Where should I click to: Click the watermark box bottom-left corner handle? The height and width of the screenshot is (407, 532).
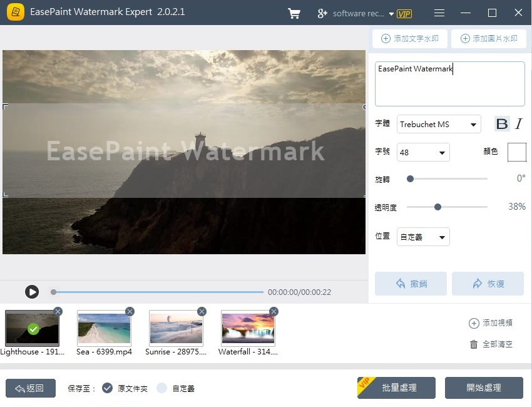(5, 195)
